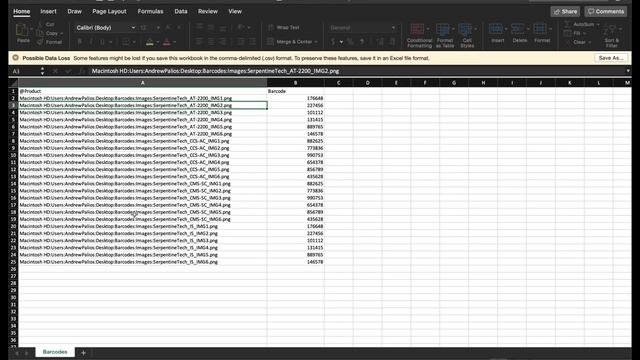This screenshot has height=360, width=640.
Task: Click AutoSum
Action: click(582, 24)
